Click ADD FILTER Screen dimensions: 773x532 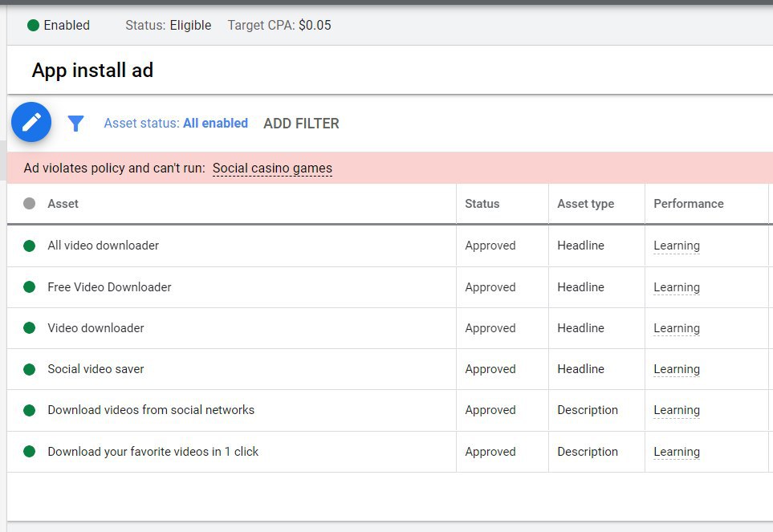301,123
